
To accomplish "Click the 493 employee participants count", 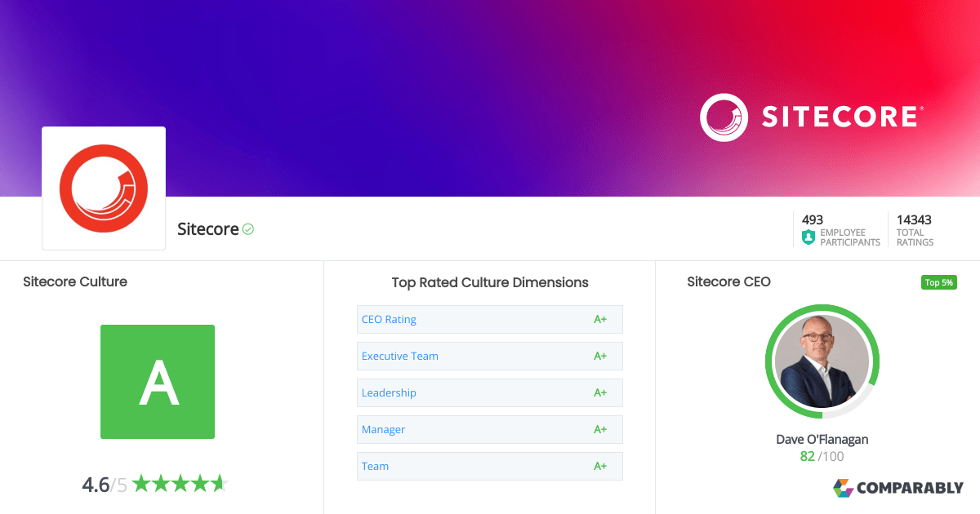I will [813, 219].
